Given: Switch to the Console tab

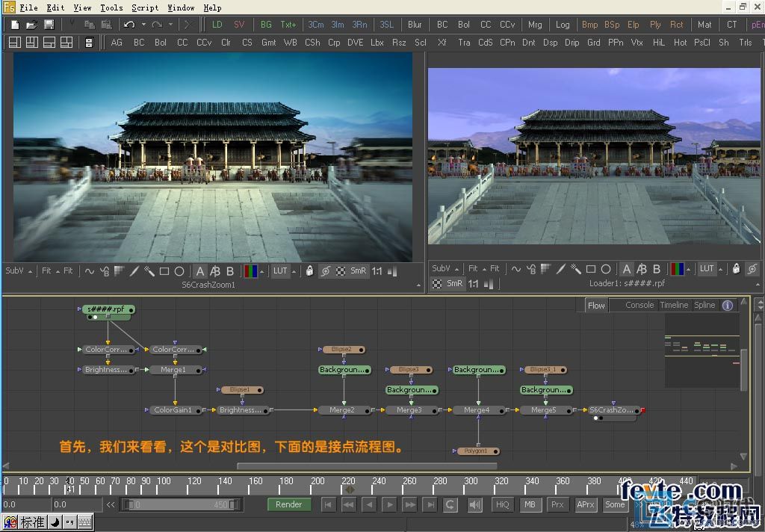Looking at the screenshot, I should (639, 305).
